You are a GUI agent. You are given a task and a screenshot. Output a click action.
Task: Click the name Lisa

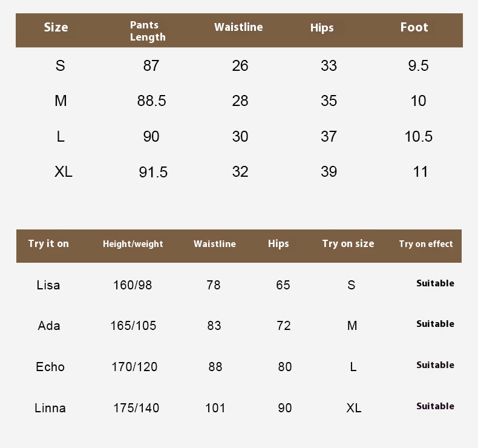pos(48,285)
